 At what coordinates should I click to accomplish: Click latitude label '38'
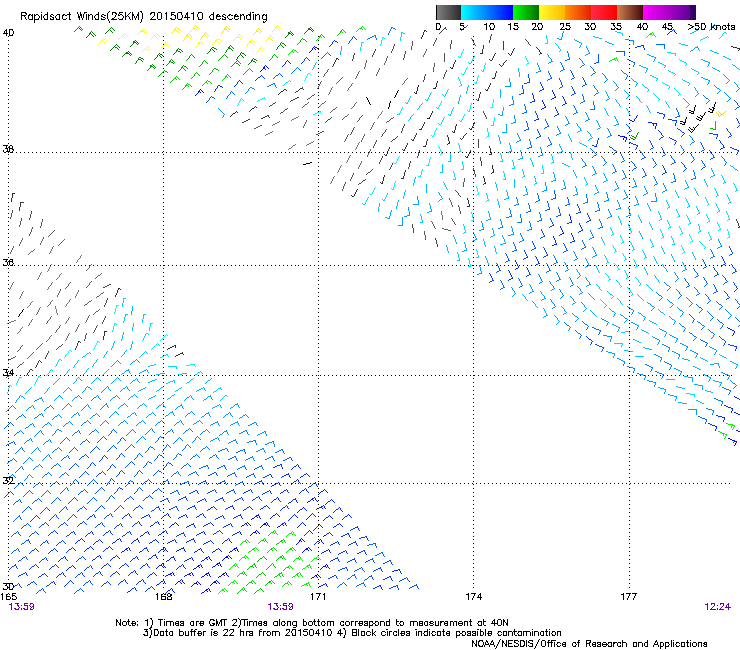coord(8,149)
